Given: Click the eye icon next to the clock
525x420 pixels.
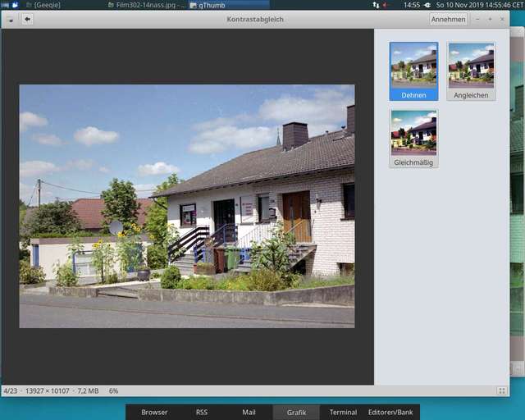Looking at the screenshot, I should (x=427, y=5).
